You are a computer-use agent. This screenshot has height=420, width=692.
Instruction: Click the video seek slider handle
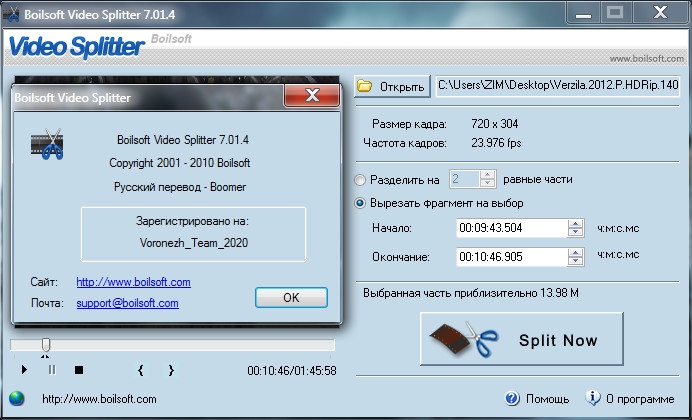pos(44,345)
